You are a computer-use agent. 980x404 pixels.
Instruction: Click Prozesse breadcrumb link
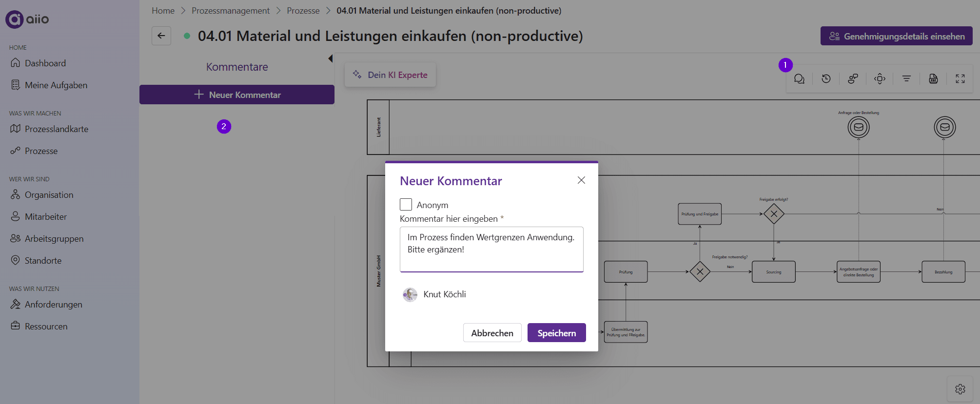click(303, 11)
